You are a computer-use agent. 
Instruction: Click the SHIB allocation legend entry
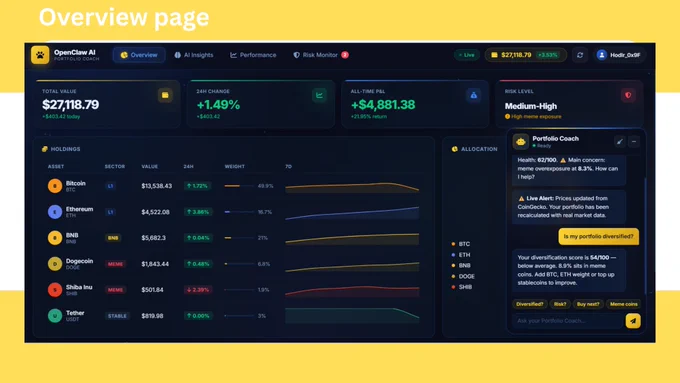point(461,287)
